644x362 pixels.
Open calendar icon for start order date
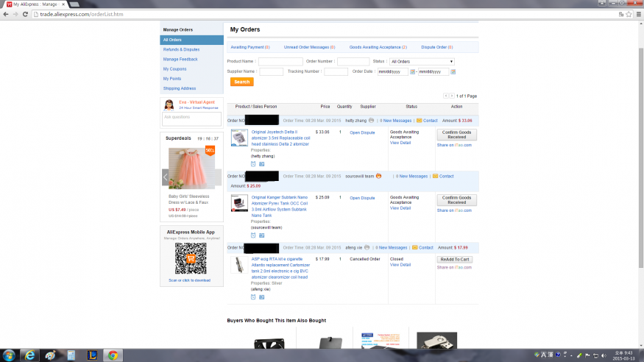pos(412,72)
